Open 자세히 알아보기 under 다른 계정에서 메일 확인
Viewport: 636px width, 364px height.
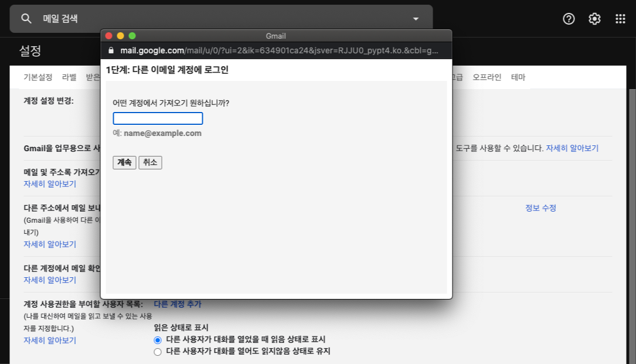pos(50,280)
